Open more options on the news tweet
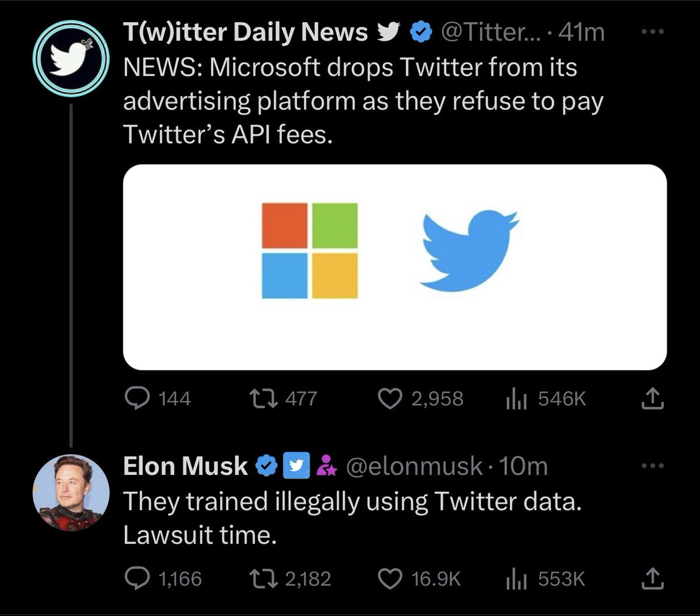 [653, 33]
